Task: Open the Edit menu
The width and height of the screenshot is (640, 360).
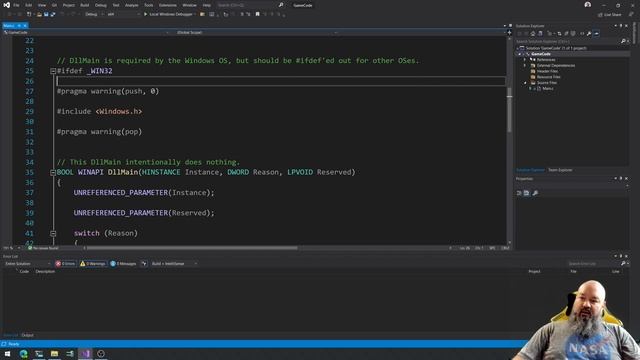Action: click(29, 5)
